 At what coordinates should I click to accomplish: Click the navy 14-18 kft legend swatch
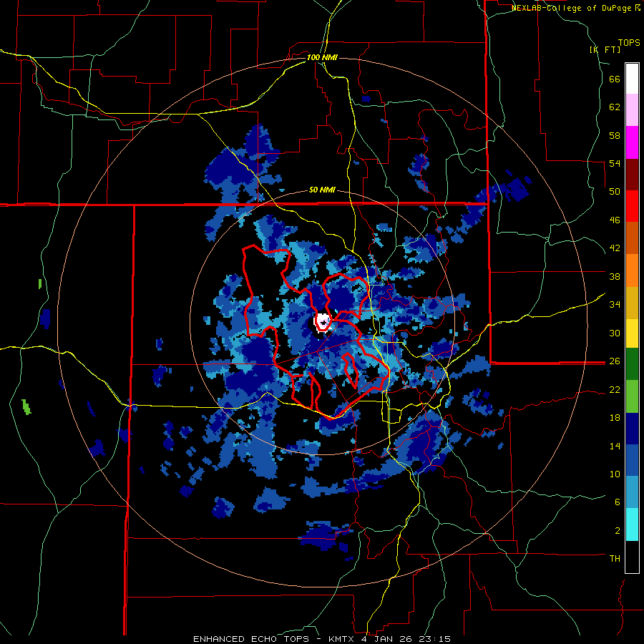pyautogui.click(x=632, y=429)
